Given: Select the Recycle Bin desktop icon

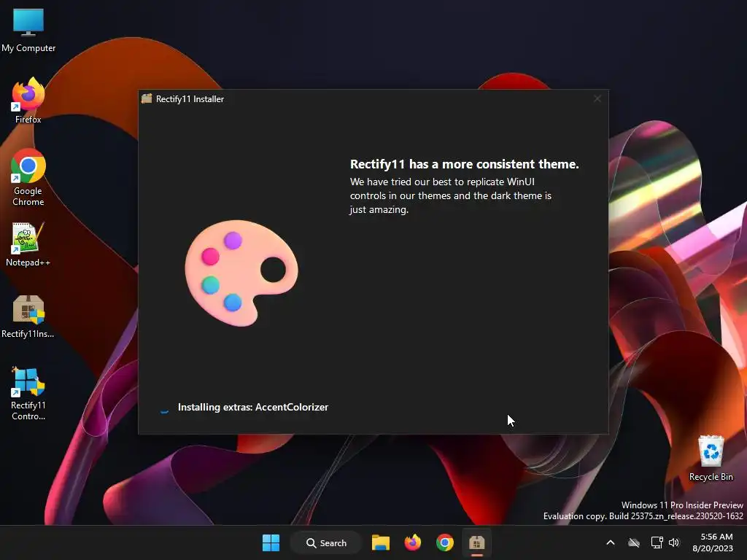Looking at the screenshot, I should [711, 458].
